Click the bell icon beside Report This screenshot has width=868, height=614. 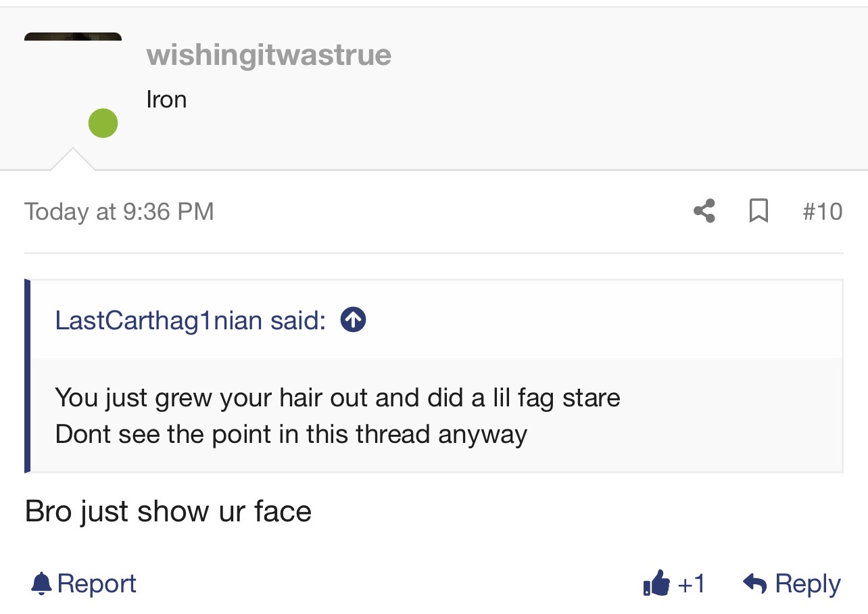pyautogui.click(x=41, y=583)
